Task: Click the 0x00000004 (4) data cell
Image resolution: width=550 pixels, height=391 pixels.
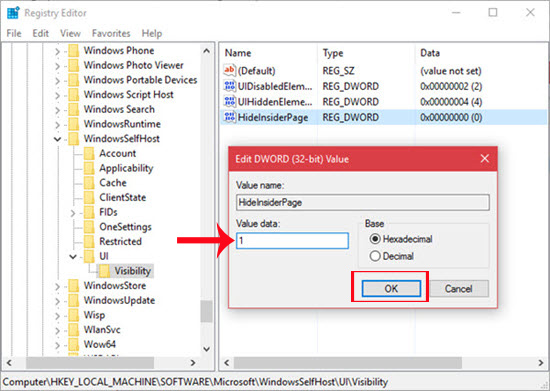Action: [x=451, y=102]
